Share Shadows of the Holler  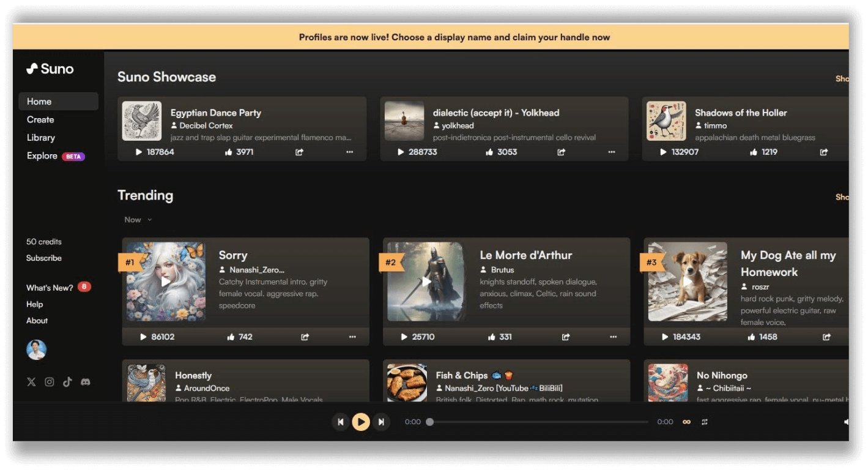point(824,152)
